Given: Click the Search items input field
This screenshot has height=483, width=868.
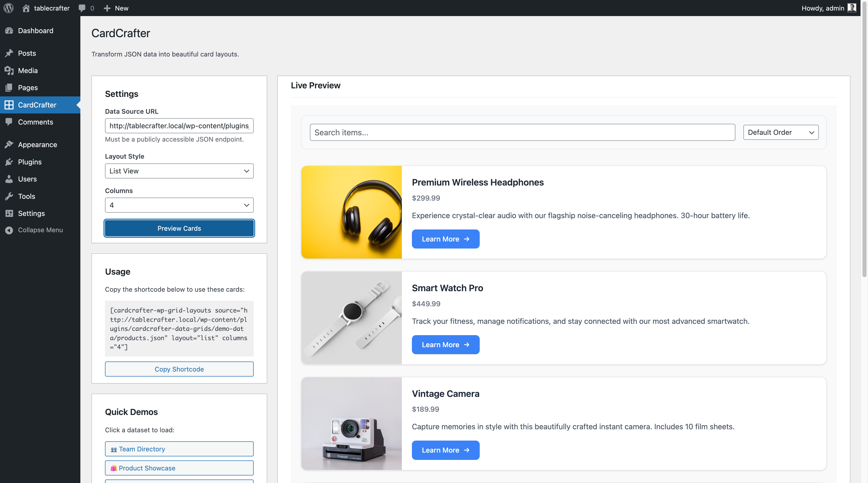Looking at the screenshot, I should pyautogui.click(x=522, y=132).
